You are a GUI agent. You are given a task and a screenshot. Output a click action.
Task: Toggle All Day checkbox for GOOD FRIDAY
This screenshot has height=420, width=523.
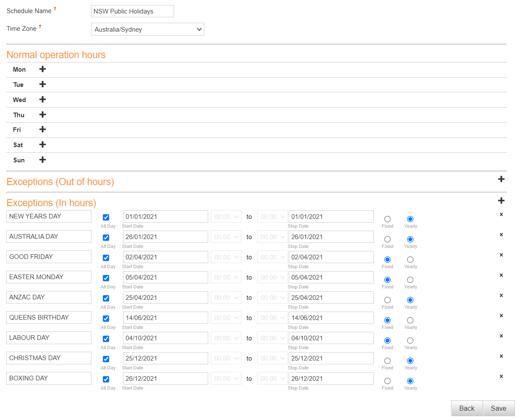tap(106, 258)
